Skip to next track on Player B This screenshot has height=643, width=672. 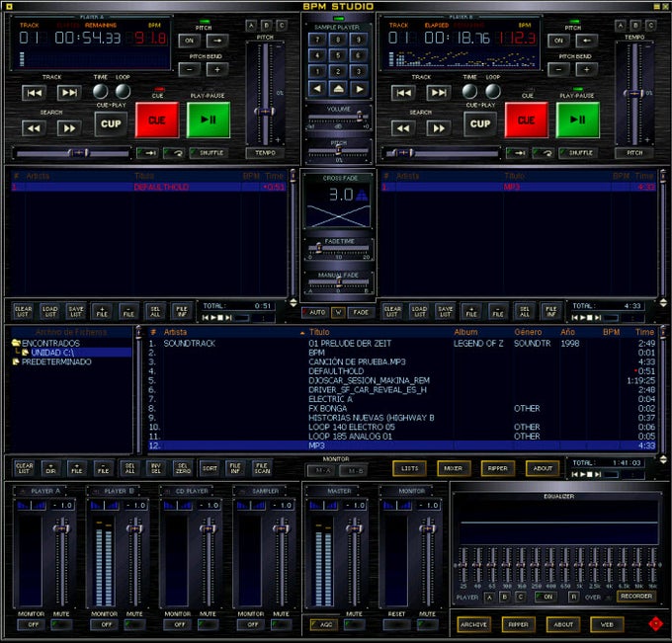tap(439, 93)
